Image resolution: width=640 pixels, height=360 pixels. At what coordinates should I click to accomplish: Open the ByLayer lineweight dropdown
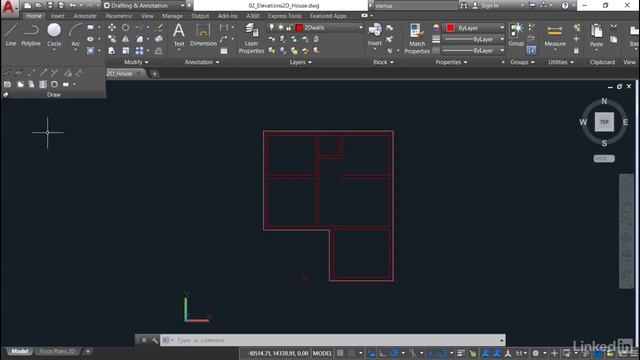pyautogui.click(x=474, y=39)
